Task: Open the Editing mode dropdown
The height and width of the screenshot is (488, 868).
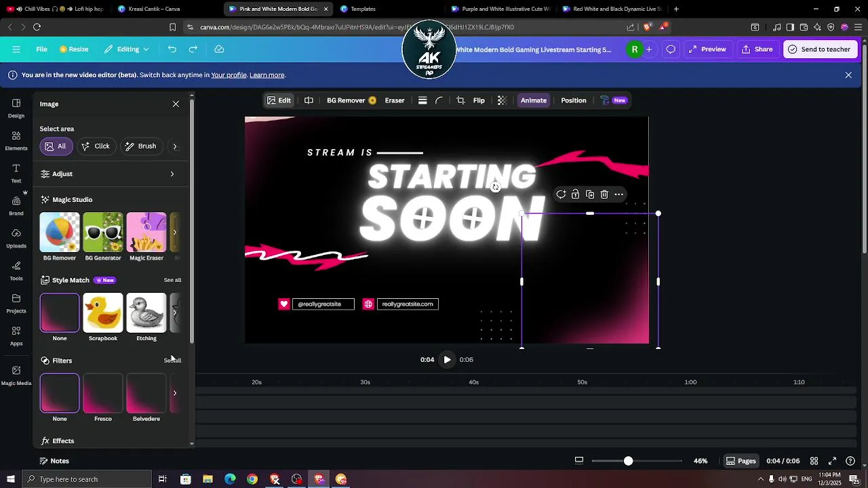Action: tap(127, 49)
